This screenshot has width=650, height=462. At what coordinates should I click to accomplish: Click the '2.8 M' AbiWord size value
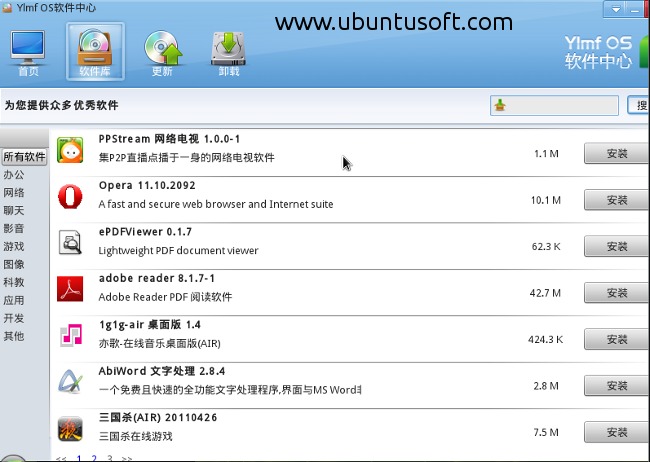546,386
